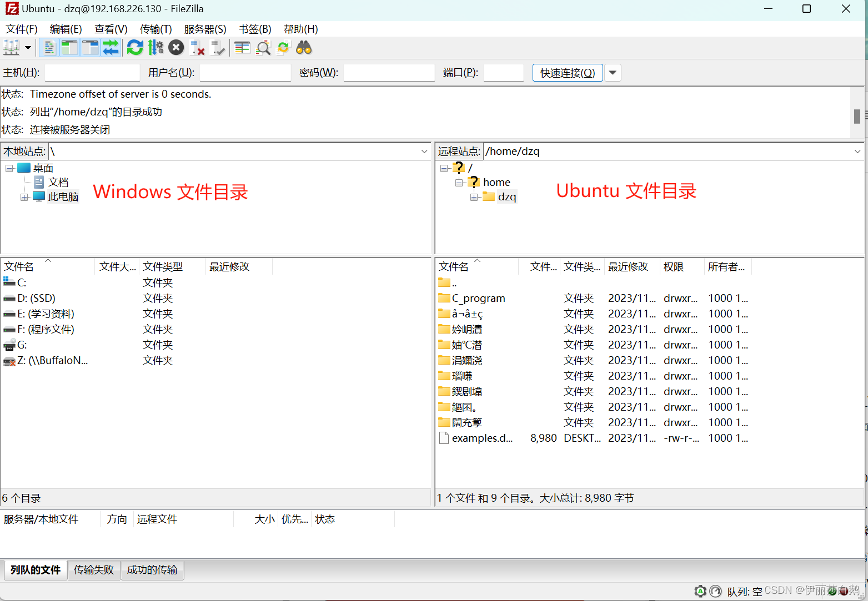Viewport: 868px width, 601px height.
Task: Open the 远程站点 path dropdown
Action: pyautogui.click(x=857, y=151)
